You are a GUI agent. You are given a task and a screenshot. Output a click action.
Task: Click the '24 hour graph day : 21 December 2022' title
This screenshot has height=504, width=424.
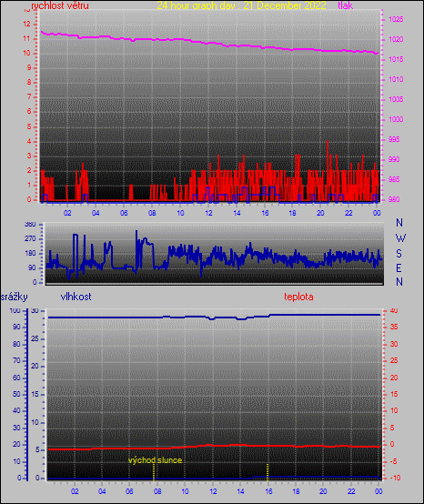pos(241,5)
